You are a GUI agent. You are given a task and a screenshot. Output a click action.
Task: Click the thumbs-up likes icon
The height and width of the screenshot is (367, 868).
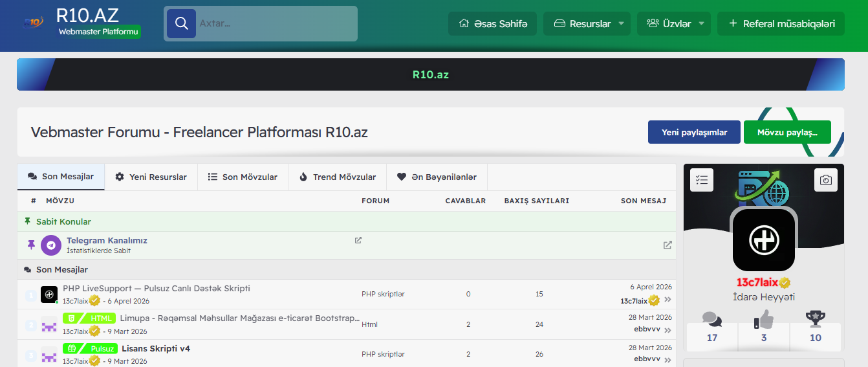click(764, 319)
